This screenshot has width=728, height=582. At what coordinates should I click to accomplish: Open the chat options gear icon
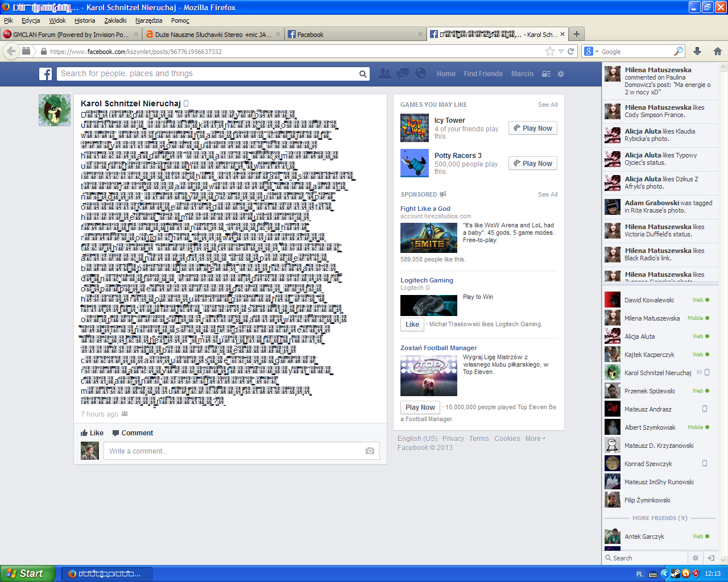click(x=695, y=558)
